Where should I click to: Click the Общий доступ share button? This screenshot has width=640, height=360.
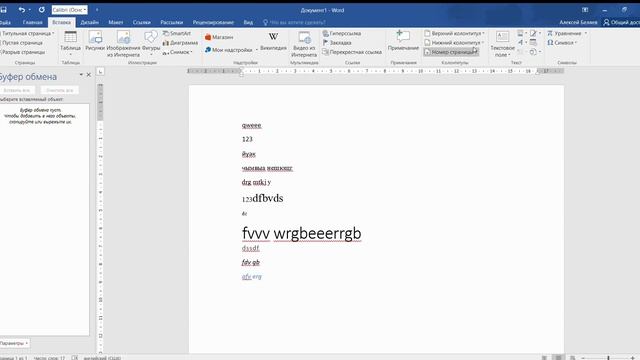(621, 22)
